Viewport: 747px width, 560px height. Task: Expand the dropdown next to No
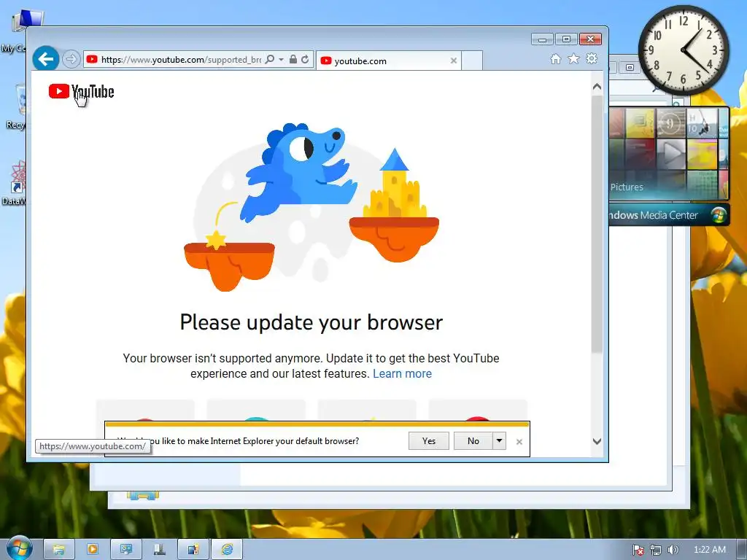tap(499, 441)
